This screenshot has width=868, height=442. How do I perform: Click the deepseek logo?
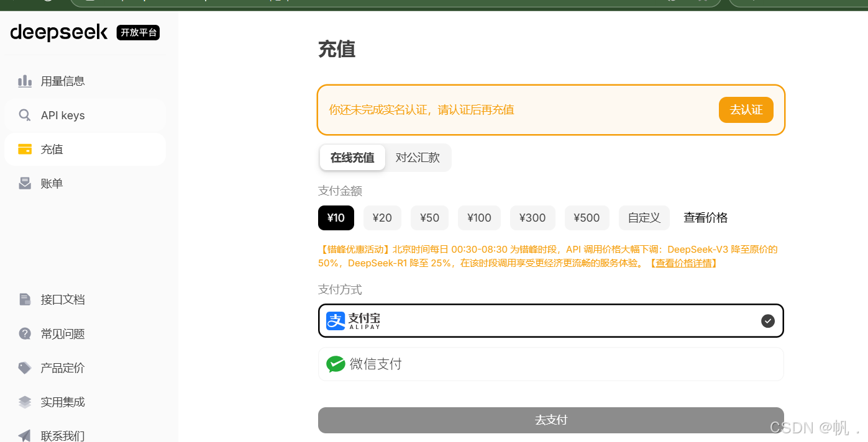tap(59, 32)
